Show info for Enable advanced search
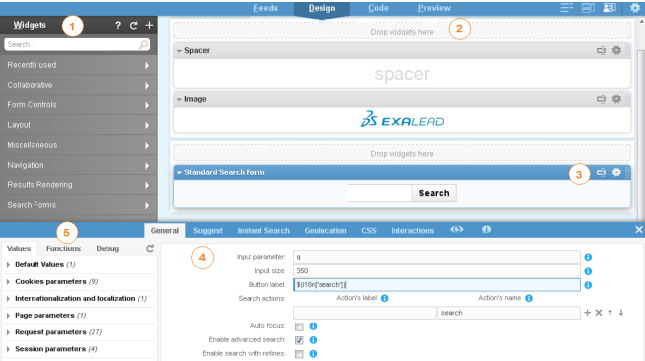This screenshot has width=645, height=361. pyautogui.click(x=313, y=340)
